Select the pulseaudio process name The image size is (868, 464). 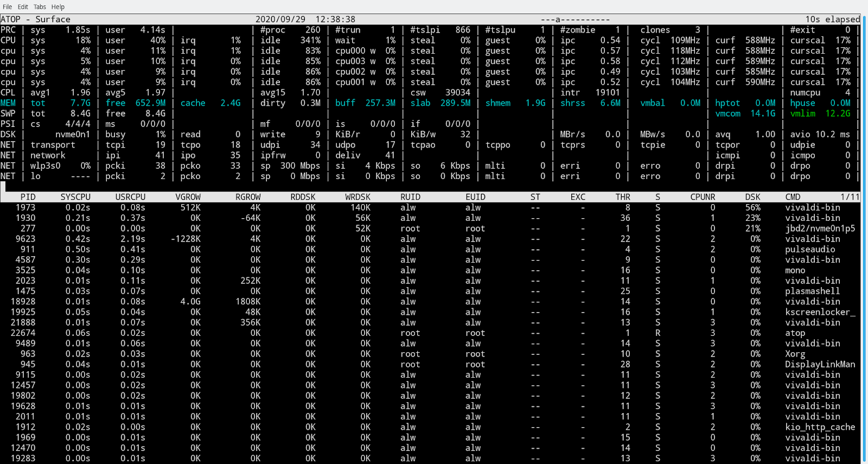(810, 250)
